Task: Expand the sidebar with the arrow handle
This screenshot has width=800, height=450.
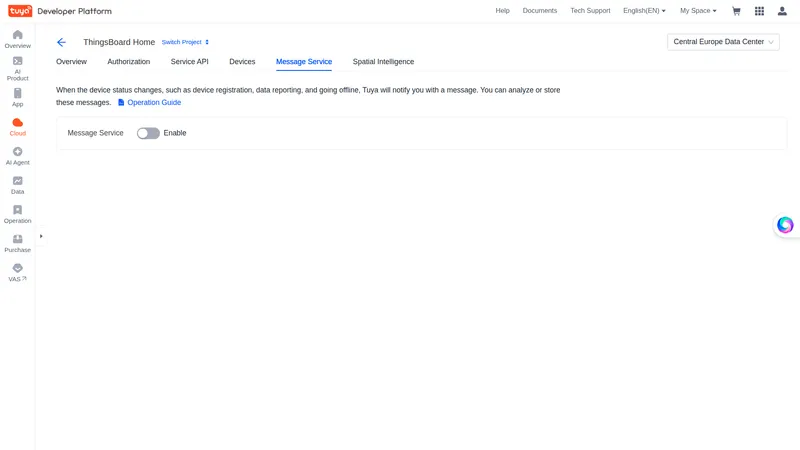Action: click(41, 236)
